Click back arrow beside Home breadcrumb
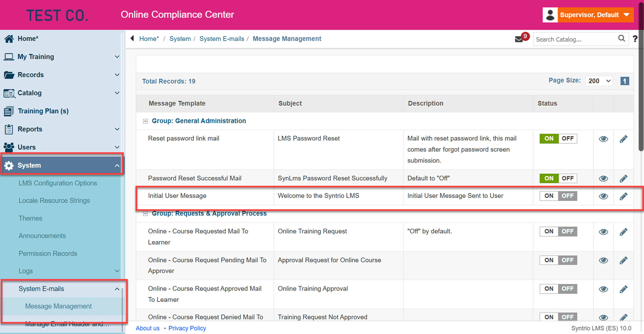Image resolution: width=644 pixels, height=334 pixels. (x=132, y=38)
